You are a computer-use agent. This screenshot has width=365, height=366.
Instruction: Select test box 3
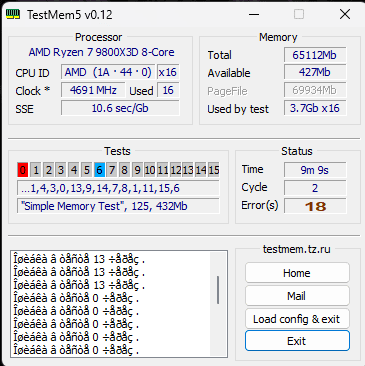pos(61,170)
